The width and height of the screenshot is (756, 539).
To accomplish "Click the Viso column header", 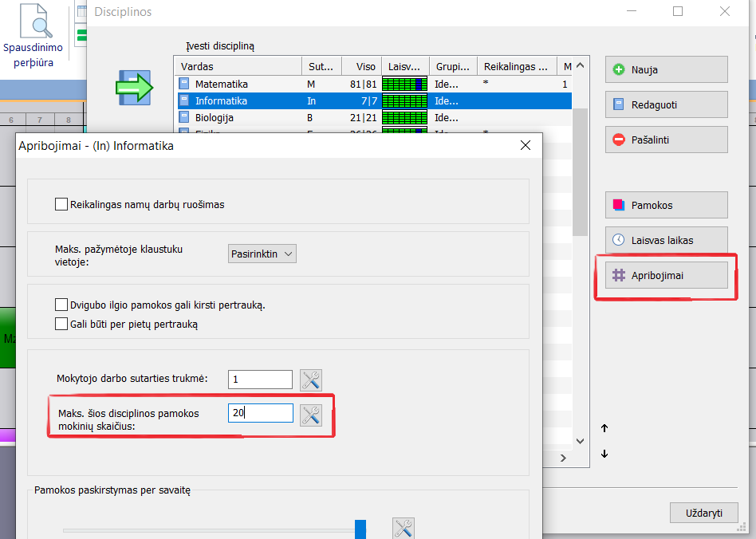I will pyautogui.click(x=361, y=66).
